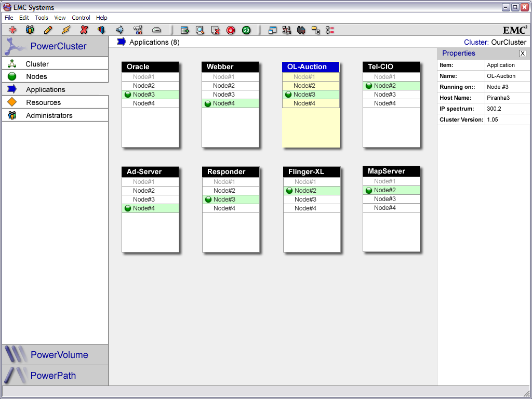Click the colored book toolbar icon
This screenshot has height=399, width=532.
point(101,30)
